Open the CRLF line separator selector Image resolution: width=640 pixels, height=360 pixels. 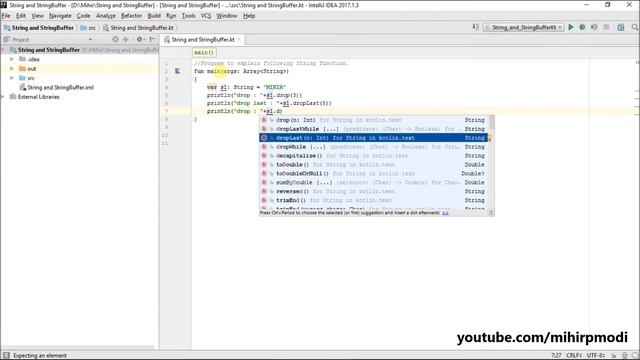574,356
